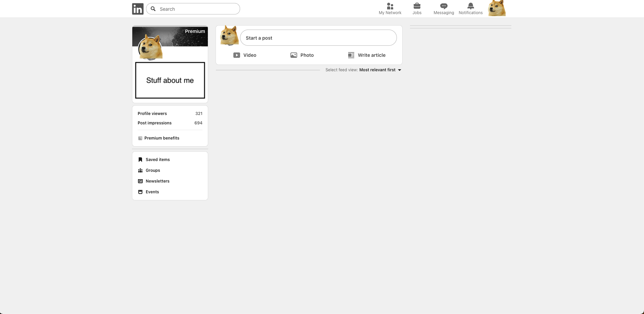Click the Start a post box
Image resolution: width=644 pixels, height=314 pixels.
[x=318, y=38]
